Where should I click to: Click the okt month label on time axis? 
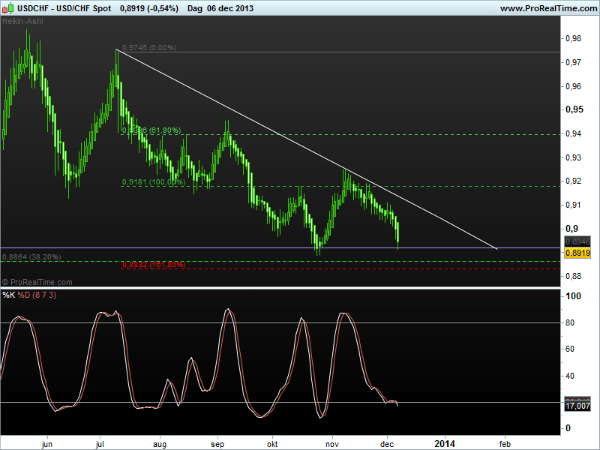(x=272, y=444)
